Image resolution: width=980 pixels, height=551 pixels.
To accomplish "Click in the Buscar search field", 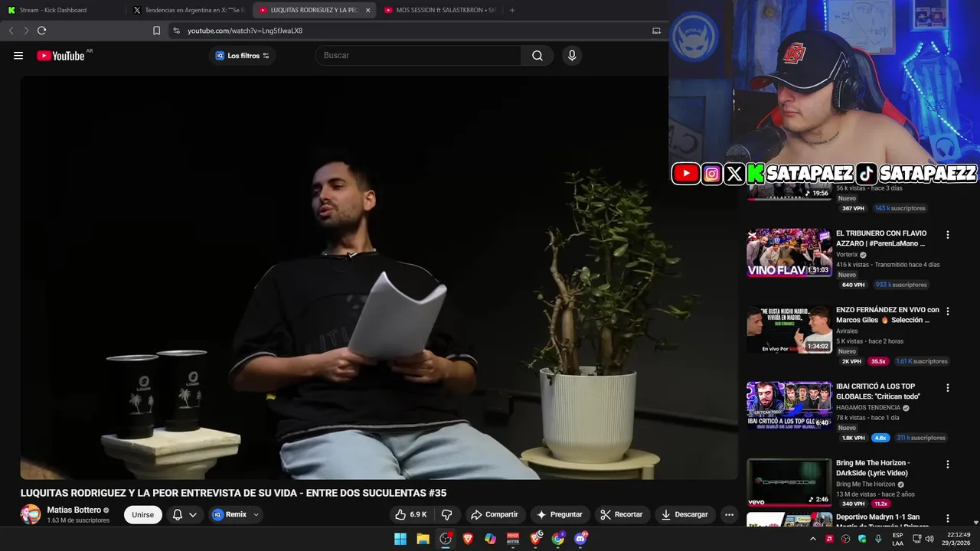I will pyautogui.click(x=417, y=55).
